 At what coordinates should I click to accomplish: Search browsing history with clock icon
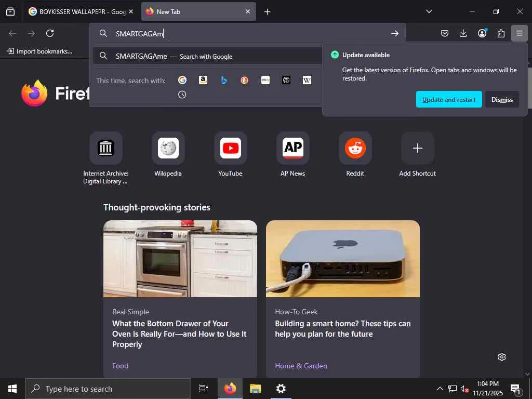(x=182, y=95)
